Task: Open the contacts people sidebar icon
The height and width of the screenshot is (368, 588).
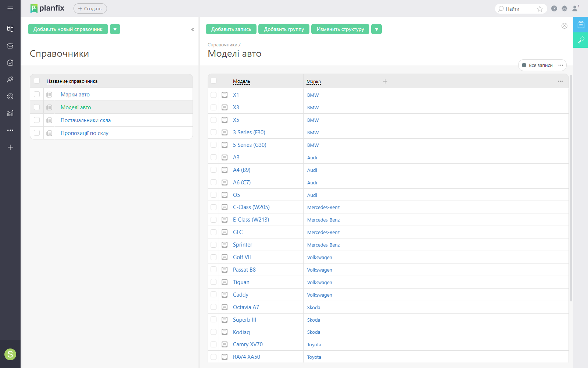Action: 10,79
